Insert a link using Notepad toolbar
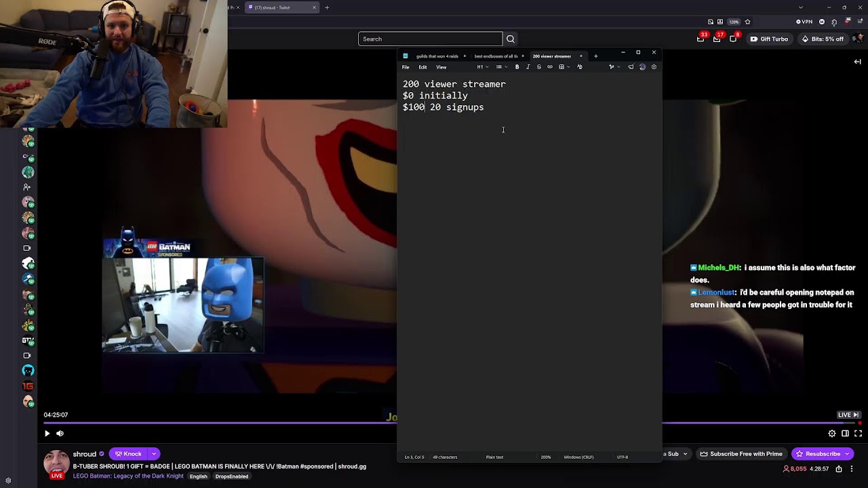 click(550, 67)
